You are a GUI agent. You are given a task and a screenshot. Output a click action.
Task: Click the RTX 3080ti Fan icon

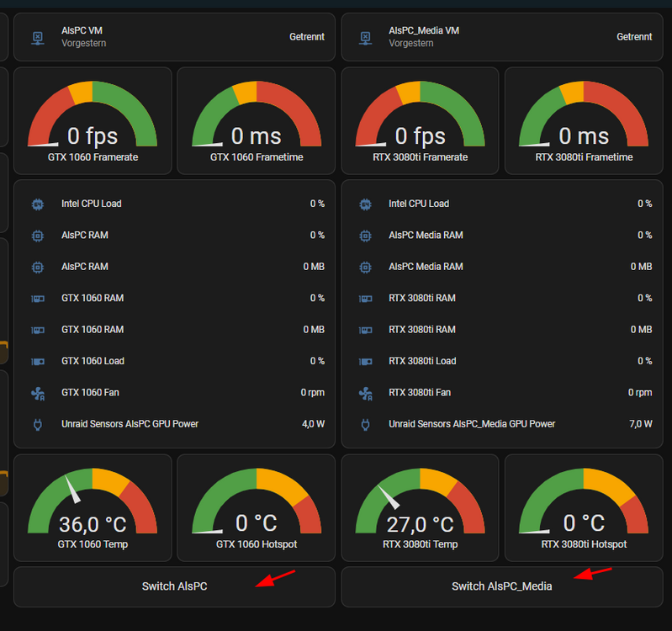coord(365,393)
